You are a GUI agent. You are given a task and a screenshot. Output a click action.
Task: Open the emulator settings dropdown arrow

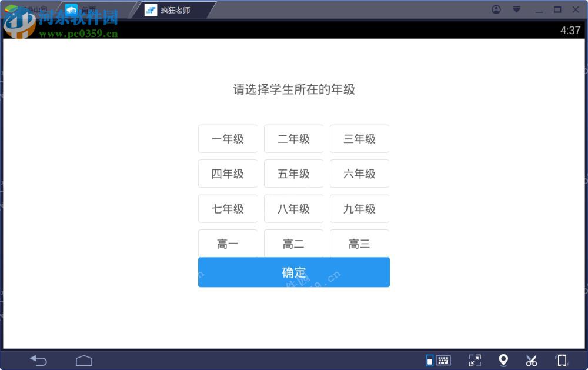click(x=516, y=9)
